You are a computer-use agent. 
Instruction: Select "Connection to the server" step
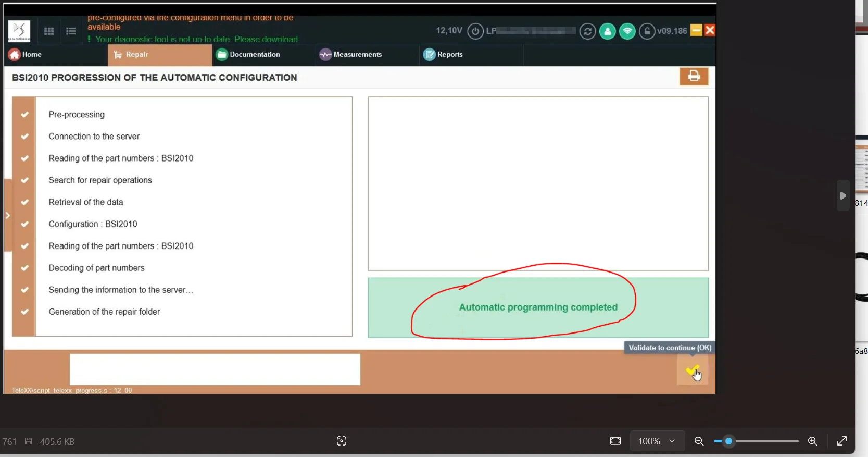(x=94, y=137)
